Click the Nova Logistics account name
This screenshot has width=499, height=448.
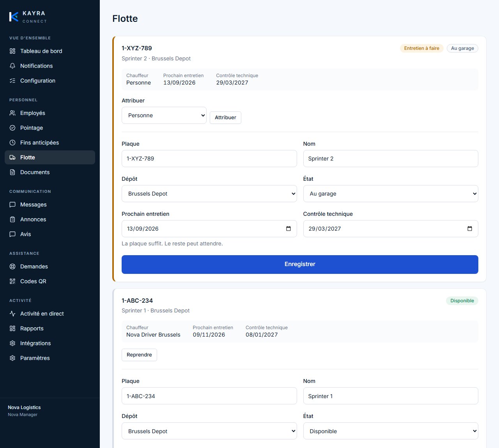pos(24,407)
